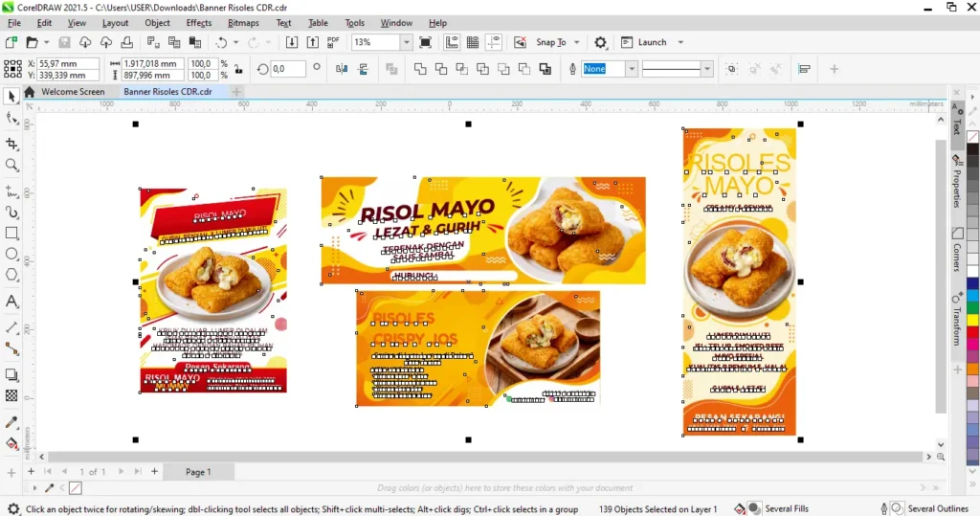Toggle Show Rulers button
Screen dimensions: 980x516
pyautogui.click(x=452, y=42)
